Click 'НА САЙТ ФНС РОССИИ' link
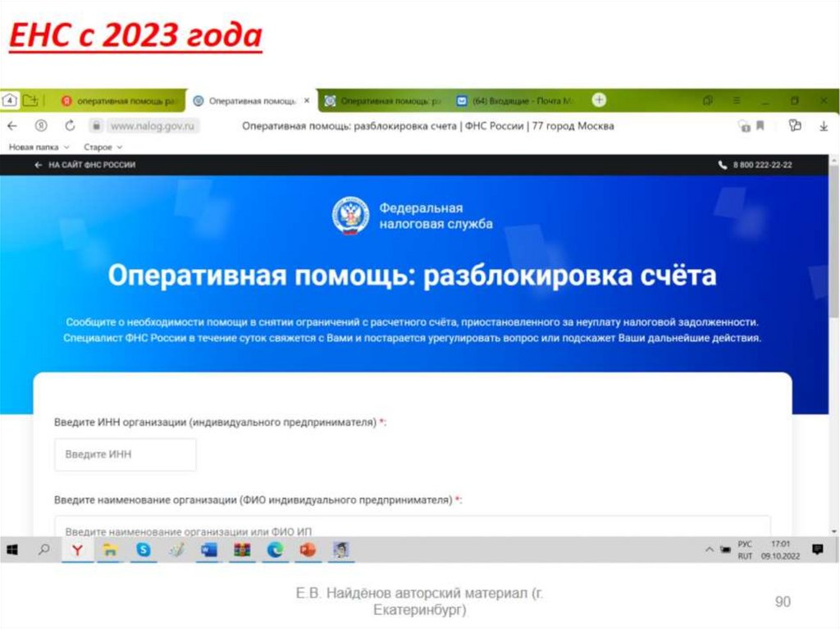The image size is (840, 629). pyautogui.click(x=85, y=165)
